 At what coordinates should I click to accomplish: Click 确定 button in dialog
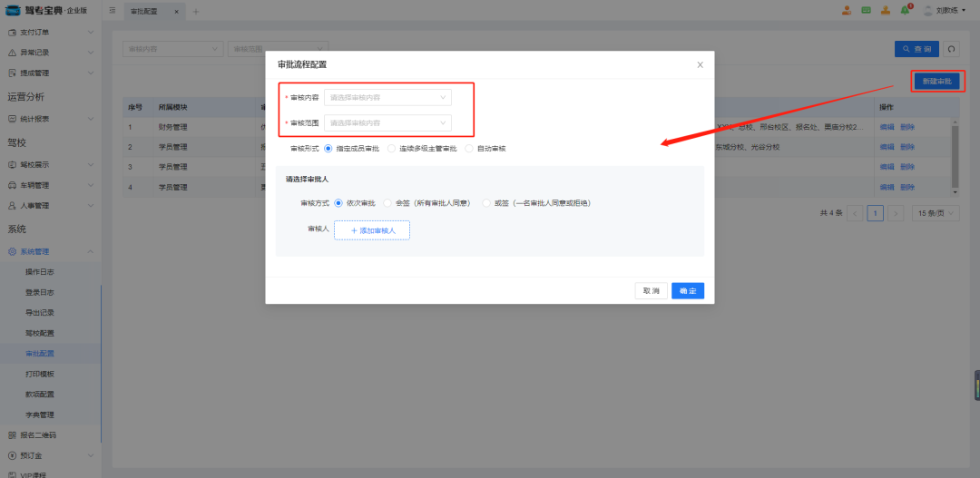click(x=688, y=291)
